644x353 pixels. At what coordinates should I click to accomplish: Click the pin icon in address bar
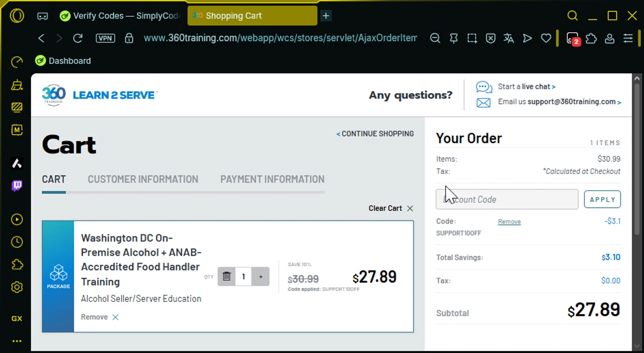click(453, 38)
